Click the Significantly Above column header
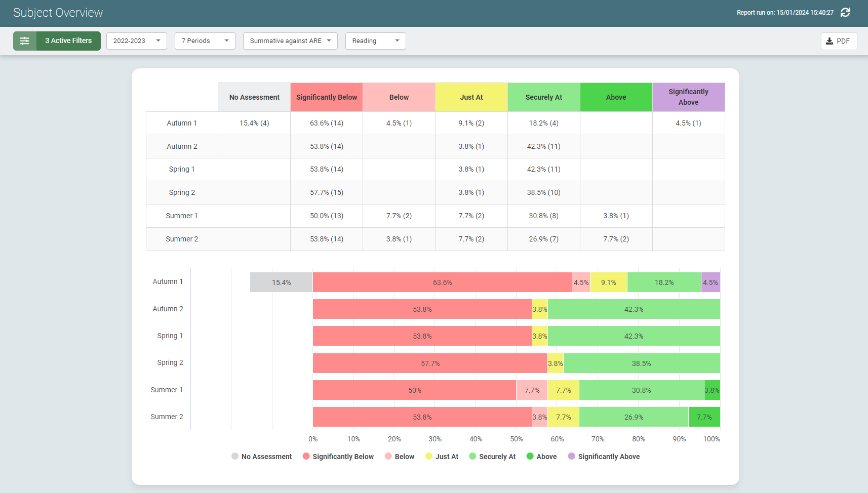The height and width of the screenshot is (493, 868). pos(688,97)
